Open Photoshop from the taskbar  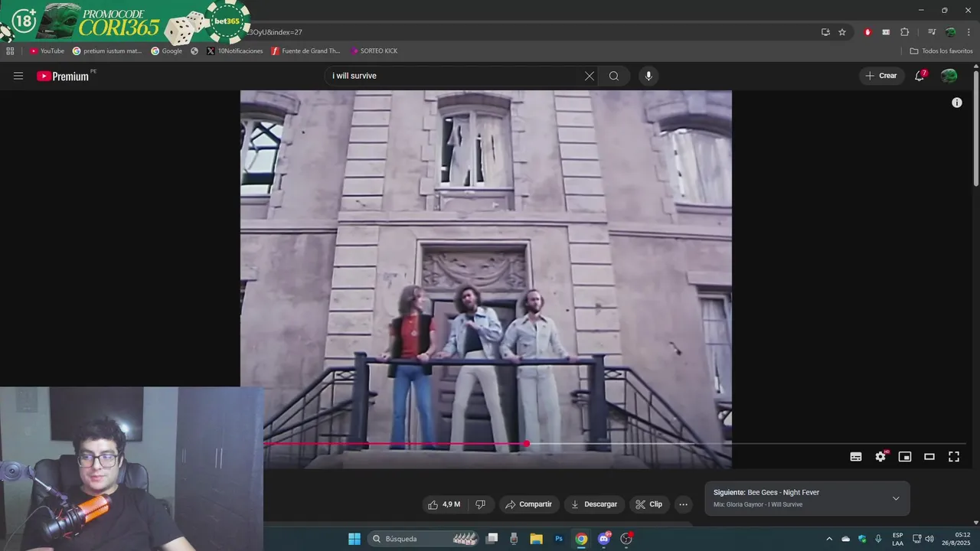point(559,539)
